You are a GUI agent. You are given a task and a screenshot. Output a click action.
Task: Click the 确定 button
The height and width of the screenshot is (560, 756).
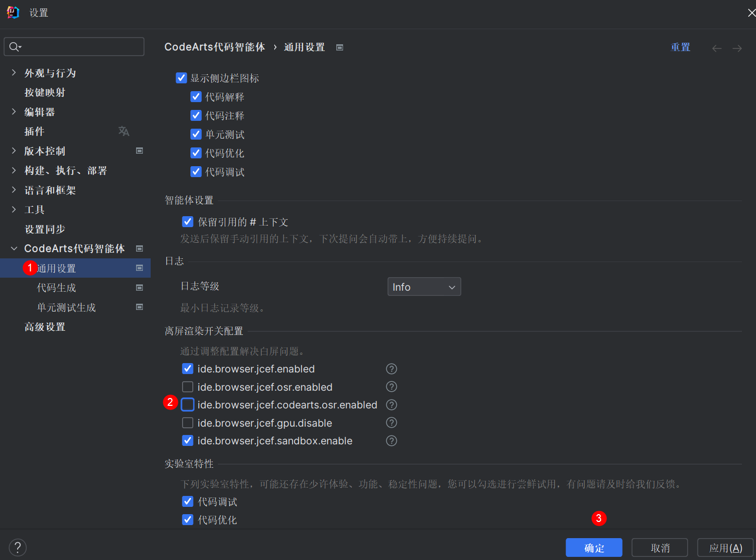(594, 548)
